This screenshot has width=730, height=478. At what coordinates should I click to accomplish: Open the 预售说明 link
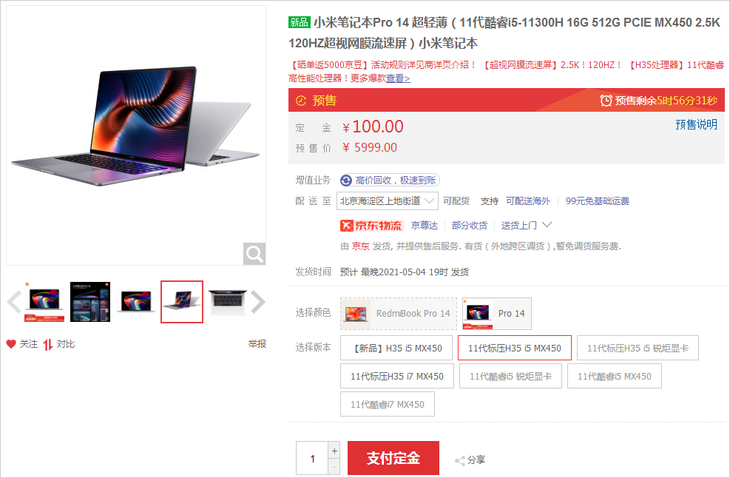click(696, 125)
